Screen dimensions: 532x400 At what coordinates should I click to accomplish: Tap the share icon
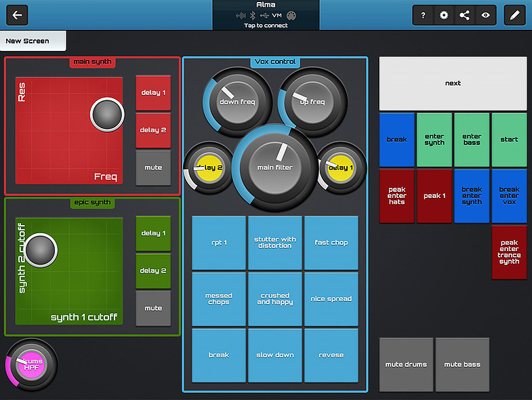tap(464, 16)
